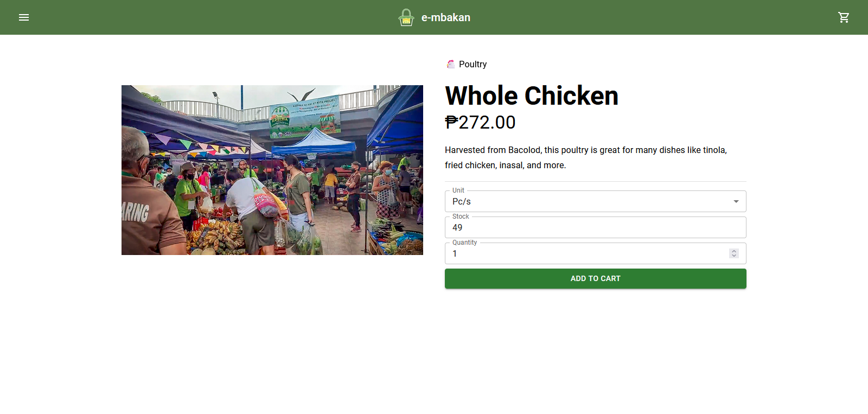
Task: Click the e-mbakan basket logo
Action: point(406,17)
